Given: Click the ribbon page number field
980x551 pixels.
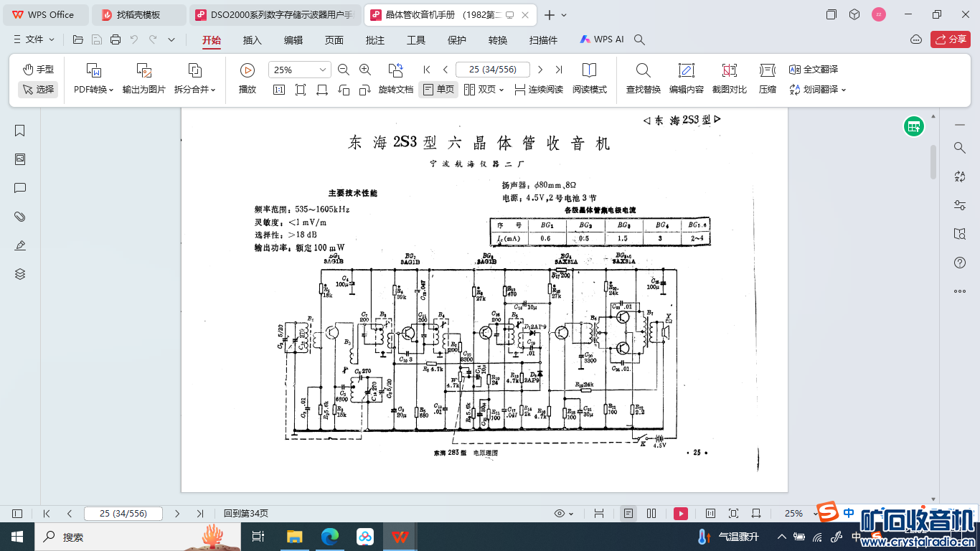Looking at the screenshot, I should point(493,70).
